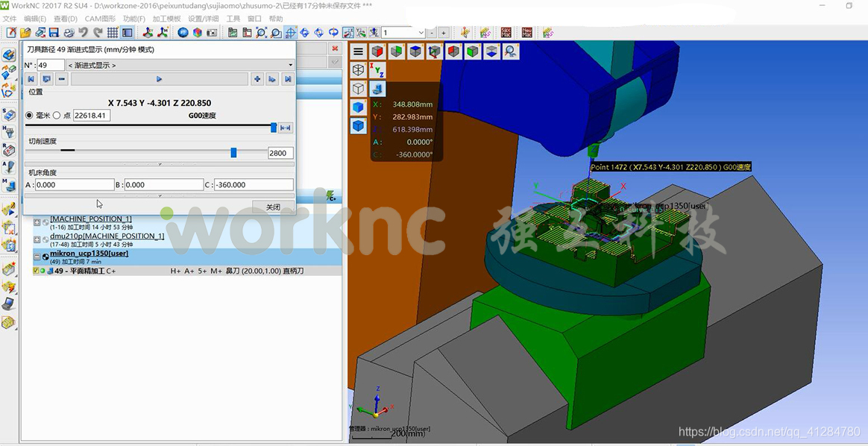Click the hamburger menu in the viewport

tap(359, 51)
